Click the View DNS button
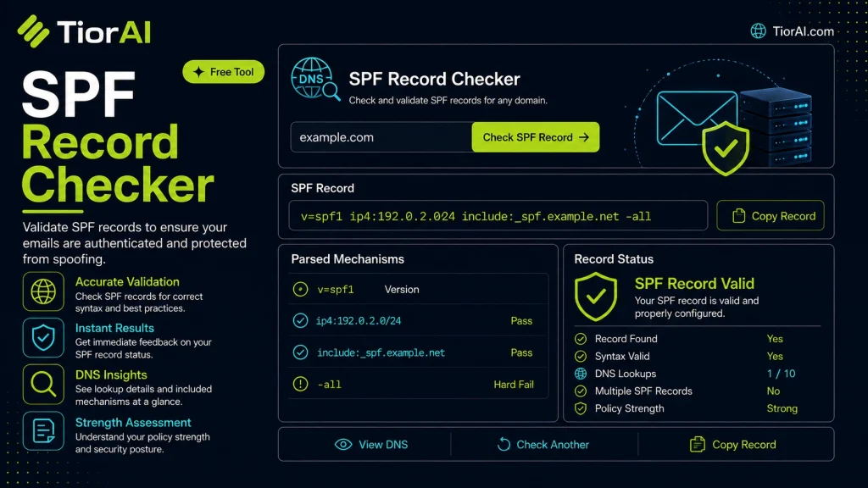868x488 pixels. (x=371, y=444)
